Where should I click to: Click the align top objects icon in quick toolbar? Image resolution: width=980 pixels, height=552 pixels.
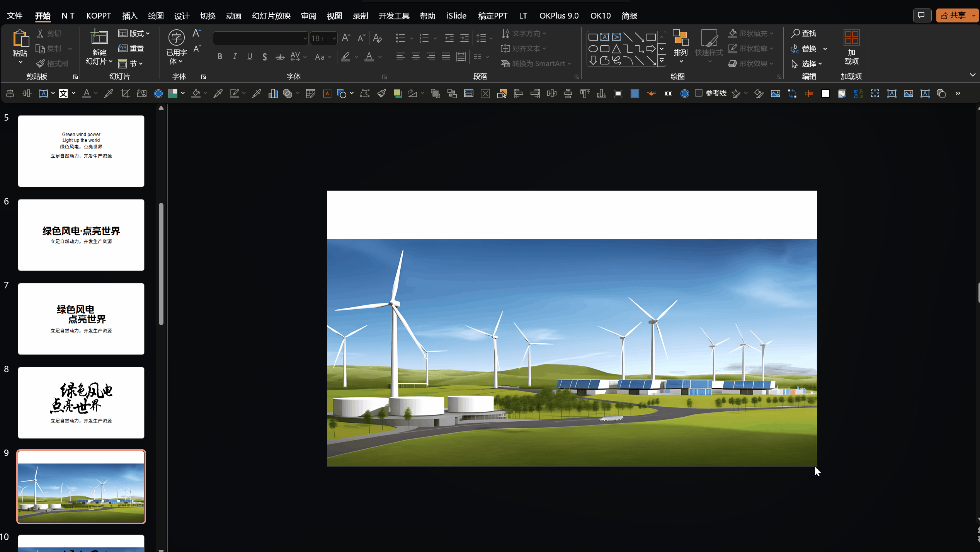pos(585,93)
